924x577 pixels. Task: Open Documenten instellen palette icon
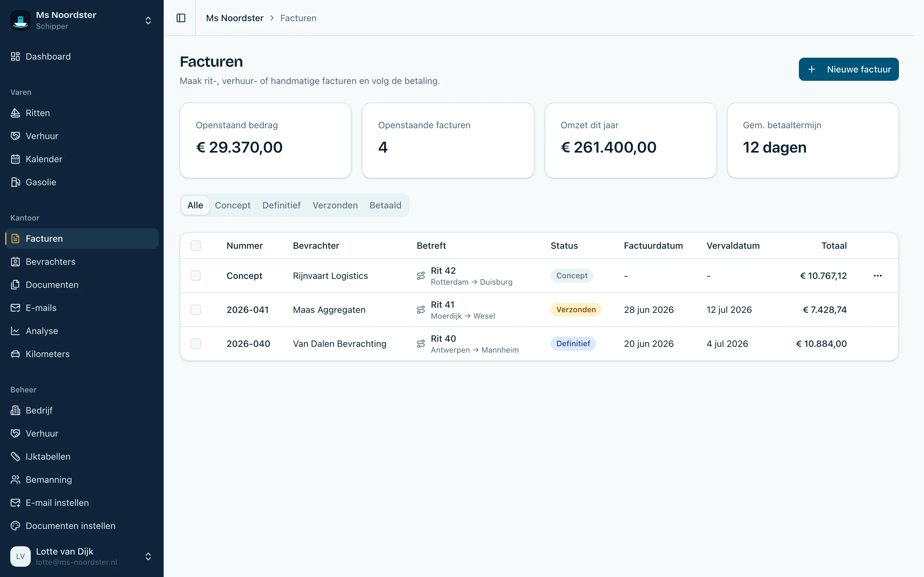click(15, 525)
